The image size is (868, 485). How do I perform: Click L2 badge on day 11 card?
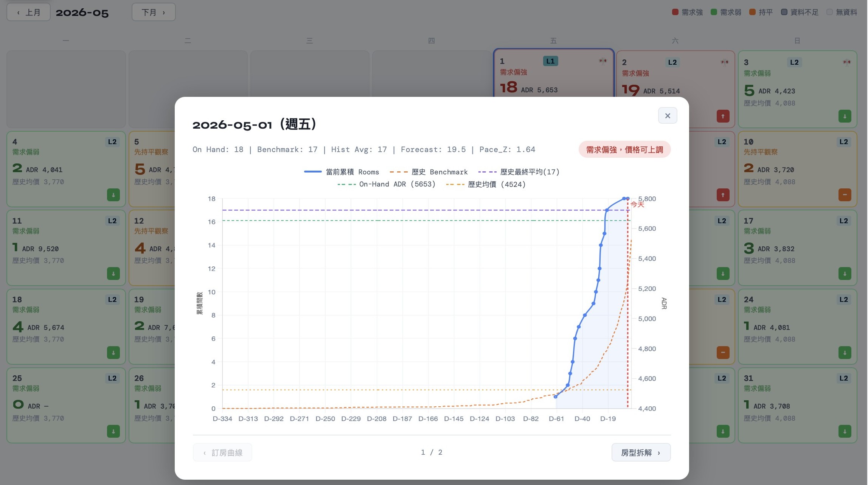(112, 221)
